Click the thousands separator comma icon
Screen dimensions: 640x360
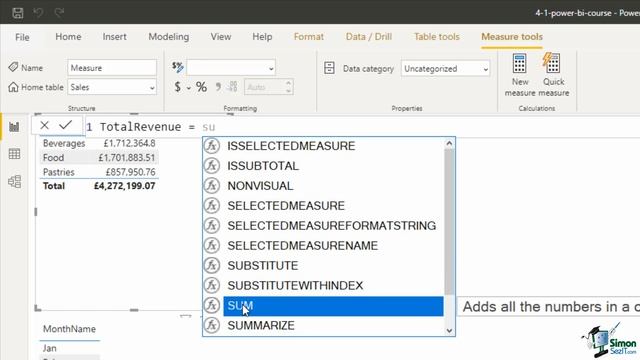click(x=218, y=87)
